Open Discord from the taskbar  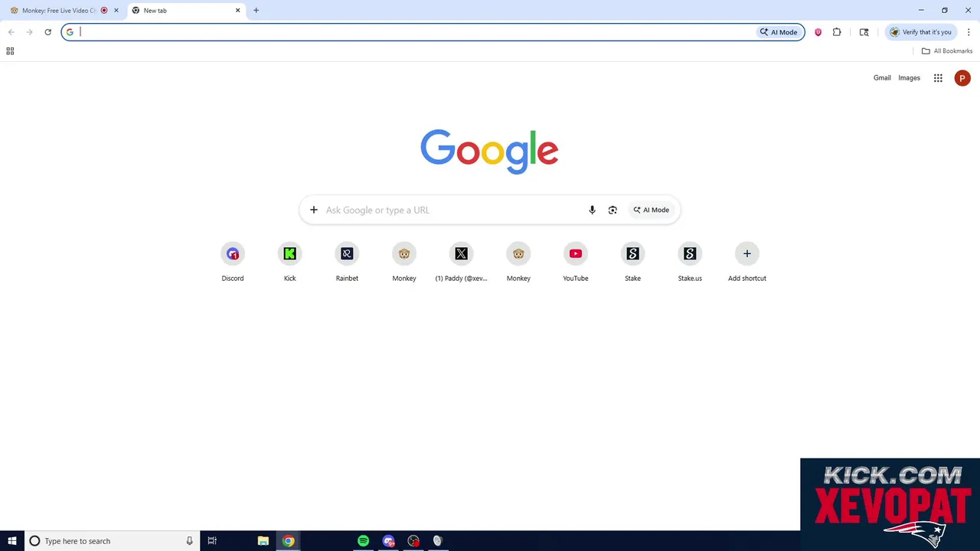click(389, 541)
